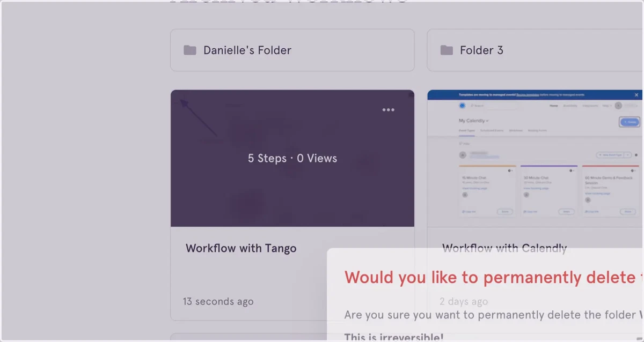
Task: Click the folder icon beside Danielle's Folder
Action: tap(190, 50)
